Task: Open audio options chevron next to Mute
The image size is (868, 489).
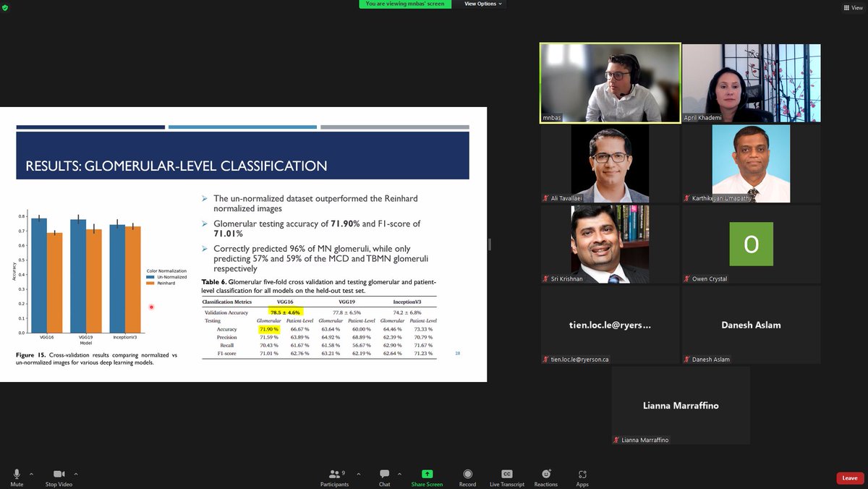Action: pos(31,474)
